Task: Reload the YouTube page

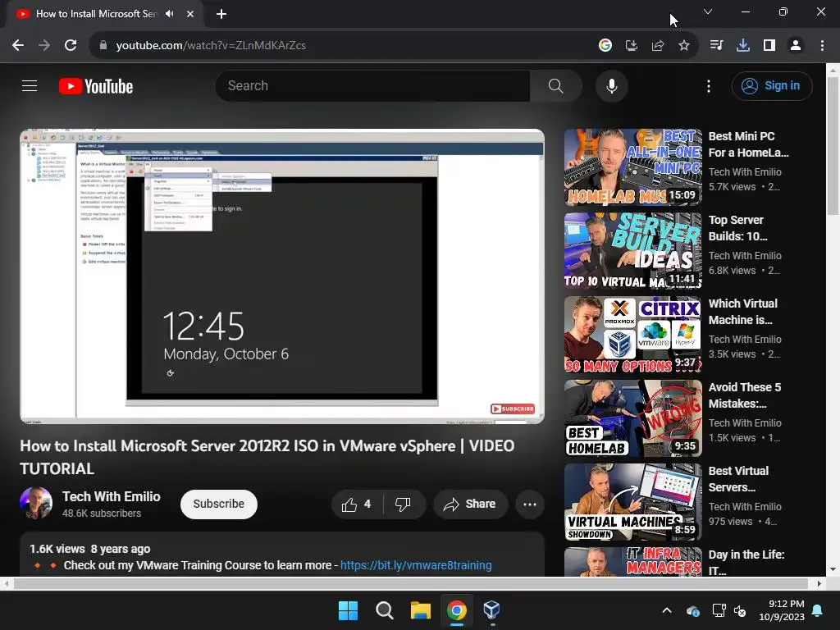Action: point(71,46)
